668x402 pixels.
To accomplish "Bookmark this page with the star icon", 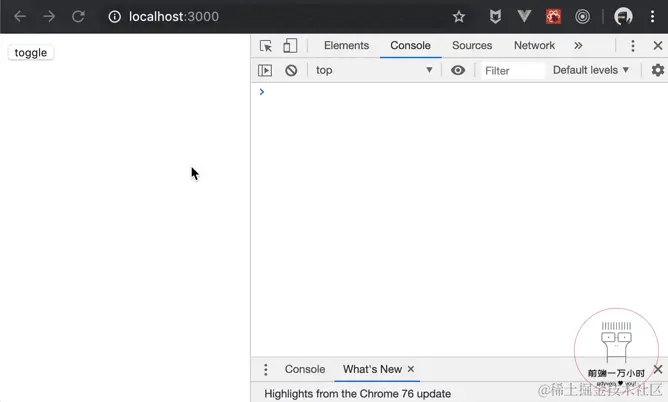I will (x=459, y=17).
